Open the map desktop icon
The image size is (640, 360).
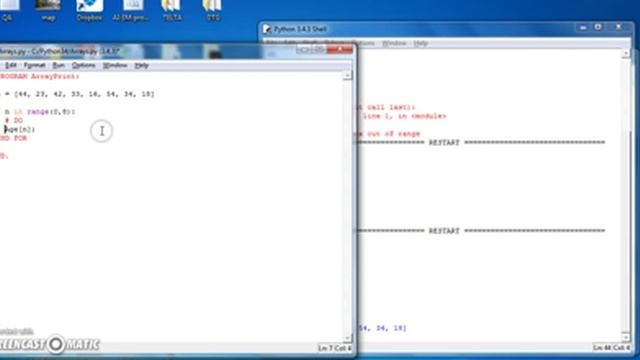(x=48, y=11)
